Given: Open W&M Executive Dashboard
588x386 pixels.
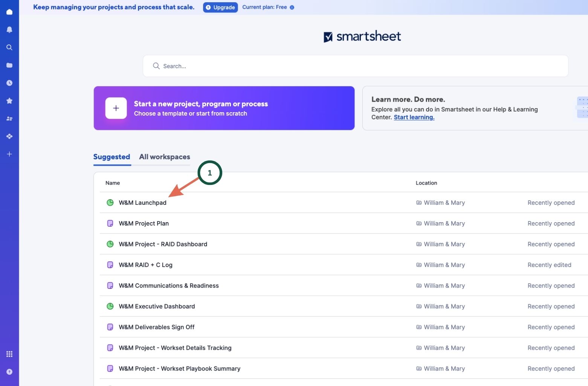Looking at the screenshot, I should pos(157,306).
